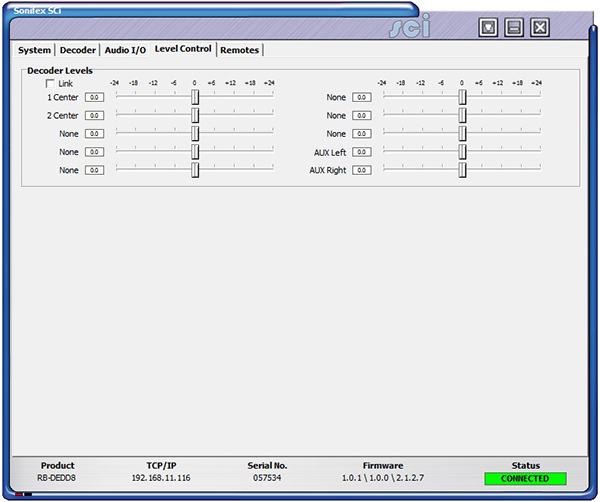Click the AUX Right level value box
The image size is (600, 502).
(362, 170)
